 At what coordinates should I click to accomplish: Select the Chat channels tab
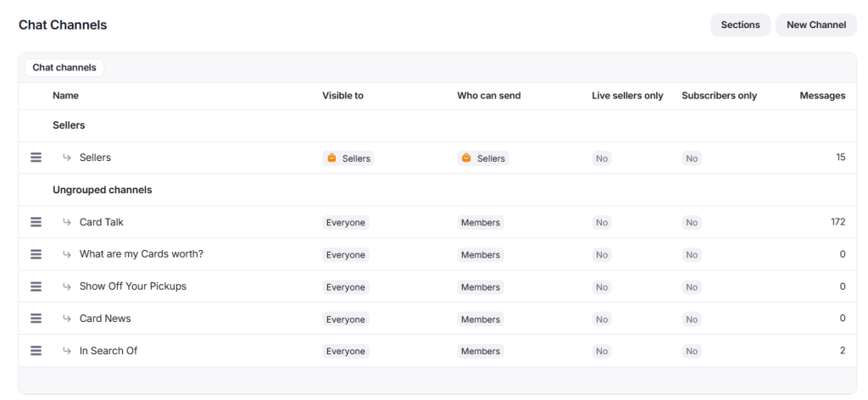64,68
